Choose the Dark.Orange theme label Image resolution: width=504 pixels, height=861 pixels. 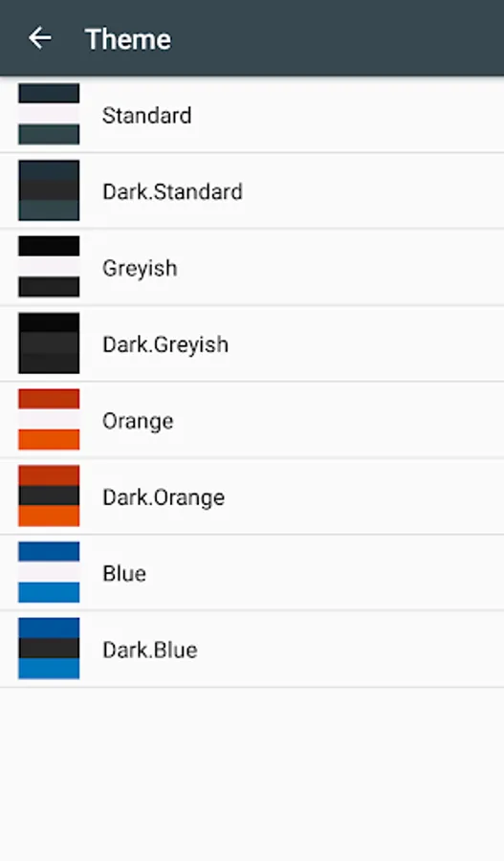click(x=164, y=498)
